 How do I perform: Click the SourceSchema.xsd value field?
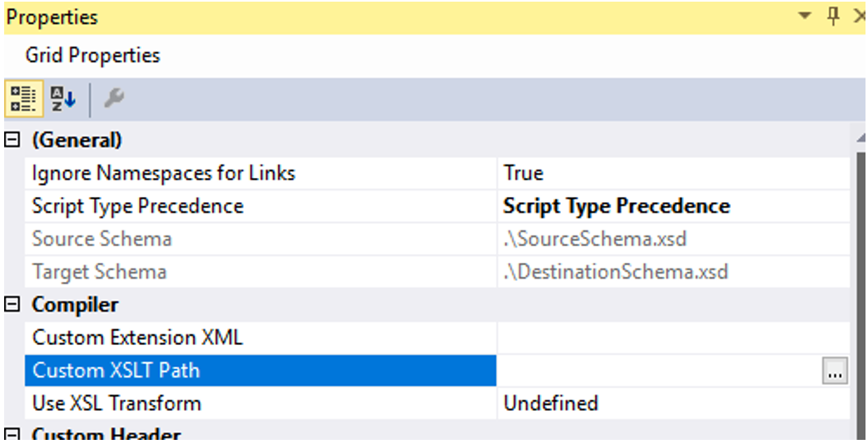pyautogui.click(x=595, y=239)
